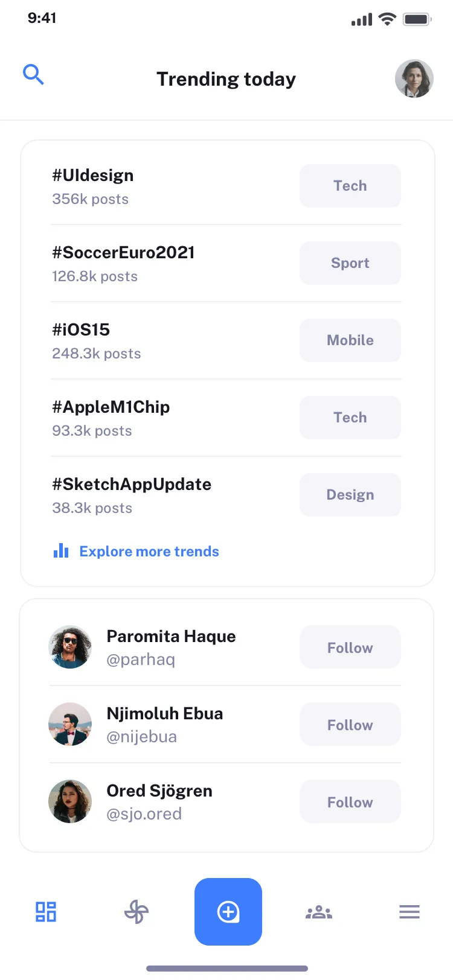
Task: Open the search icon
Action: coord(34,74)
